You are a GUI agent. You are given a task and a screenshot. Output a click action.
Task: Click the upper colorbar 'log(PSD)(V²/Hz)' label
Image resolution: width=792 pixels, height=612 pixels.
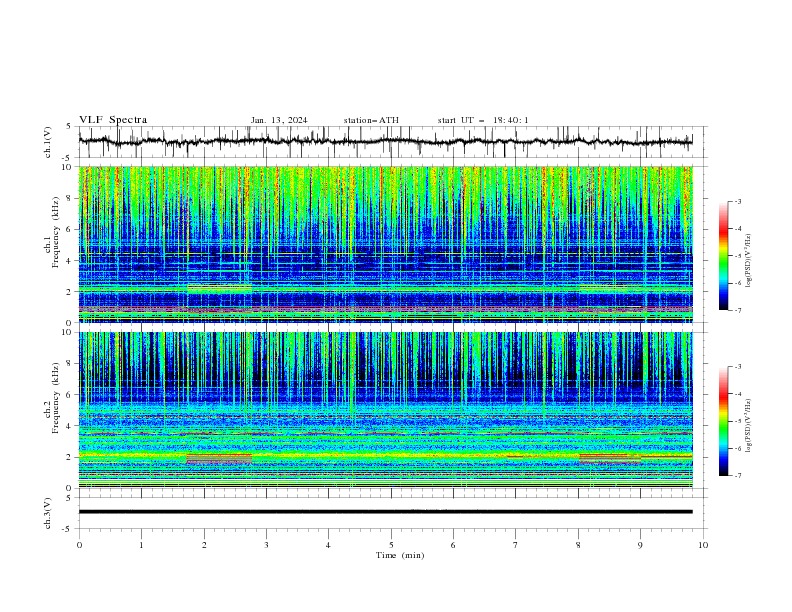[x=749, y=261]
